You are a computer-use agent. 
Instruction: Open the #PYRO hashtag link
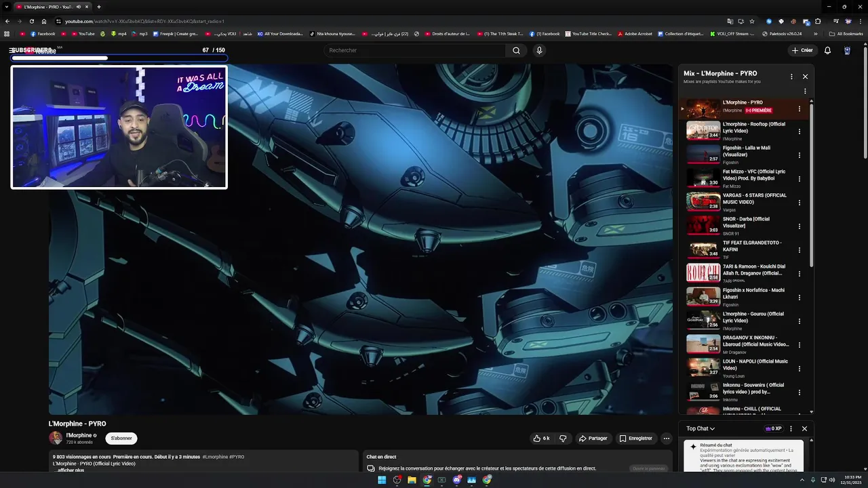tap(237, 457)
